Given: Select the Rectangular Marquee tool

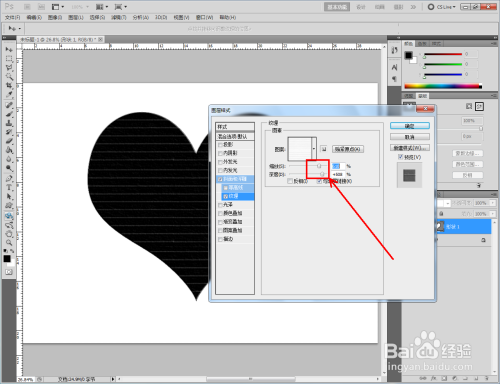Looking at the screenshot, I should tap(9, 59).
